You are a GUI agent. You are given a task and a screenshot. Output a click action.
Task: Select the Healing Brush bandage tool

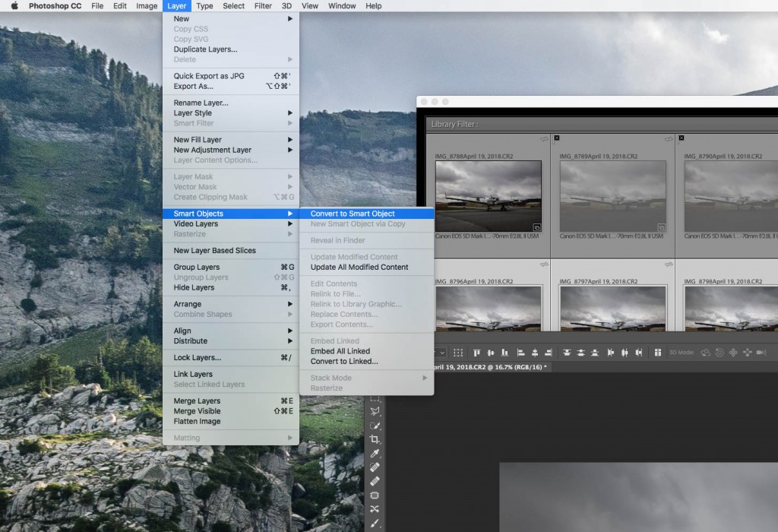375,481
